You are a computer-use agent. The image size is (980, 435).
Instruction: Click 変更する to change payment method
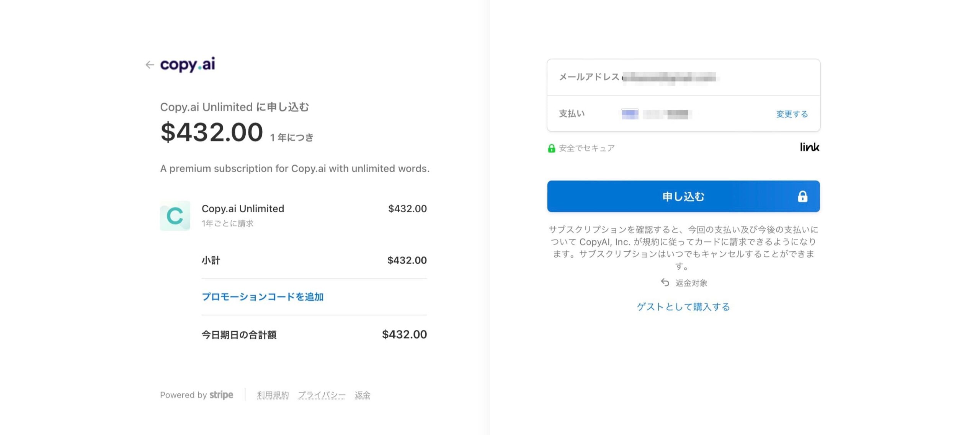[791, 114]
